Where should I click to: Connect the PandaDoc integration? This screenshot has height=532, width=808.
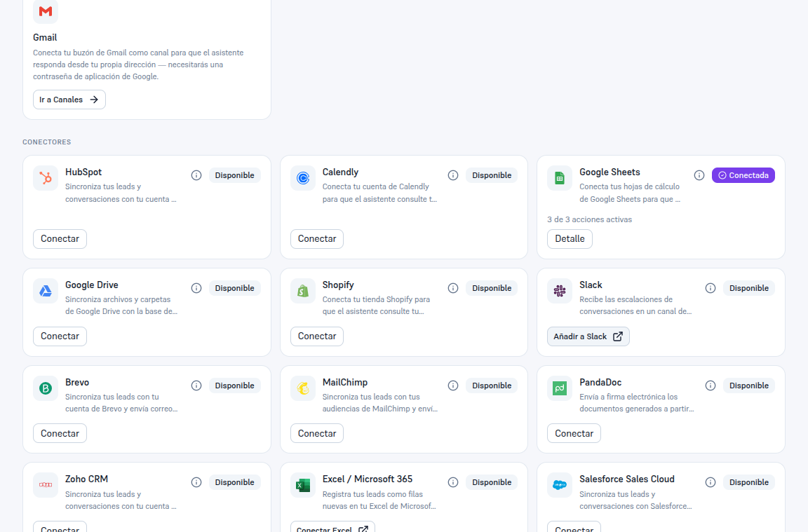click(x=574, y=433)
